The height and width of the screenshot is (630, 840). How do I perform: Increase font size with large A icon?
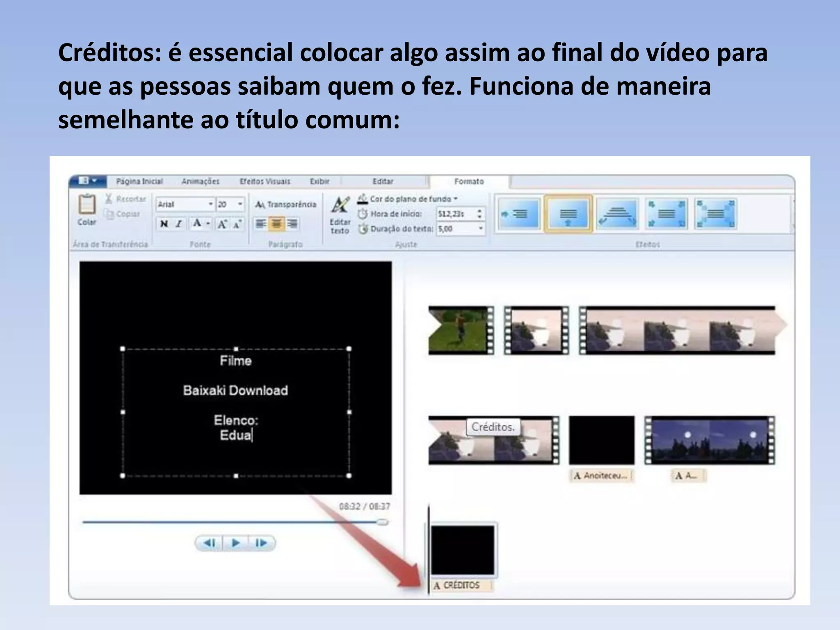pos(222,224)
